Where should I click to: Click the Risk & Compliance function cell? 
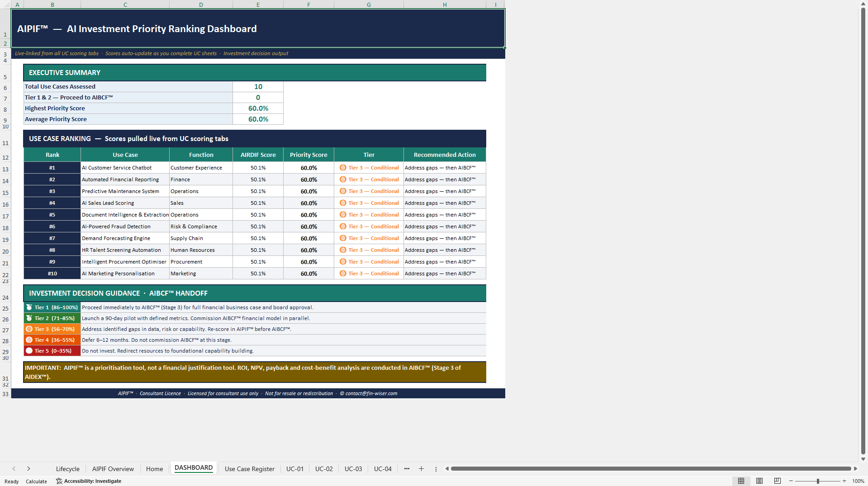[x=201, y=226]
